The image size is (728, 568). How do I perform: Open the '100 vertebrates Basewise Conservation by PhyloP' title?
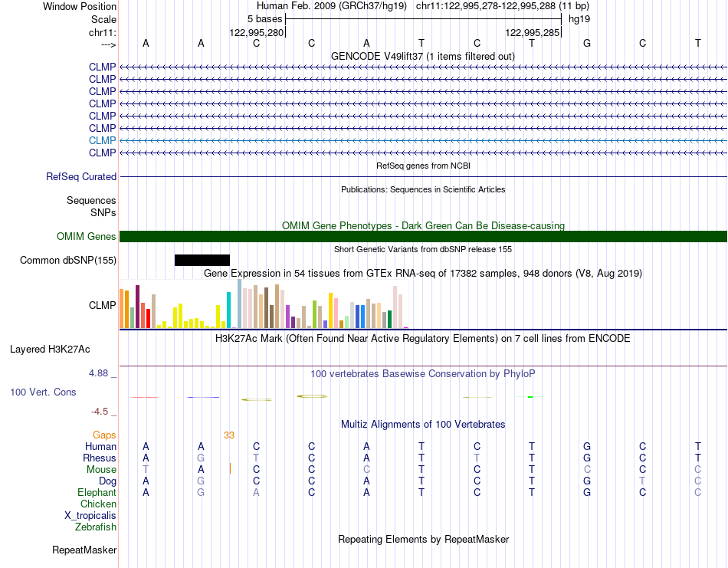[423, 374]
